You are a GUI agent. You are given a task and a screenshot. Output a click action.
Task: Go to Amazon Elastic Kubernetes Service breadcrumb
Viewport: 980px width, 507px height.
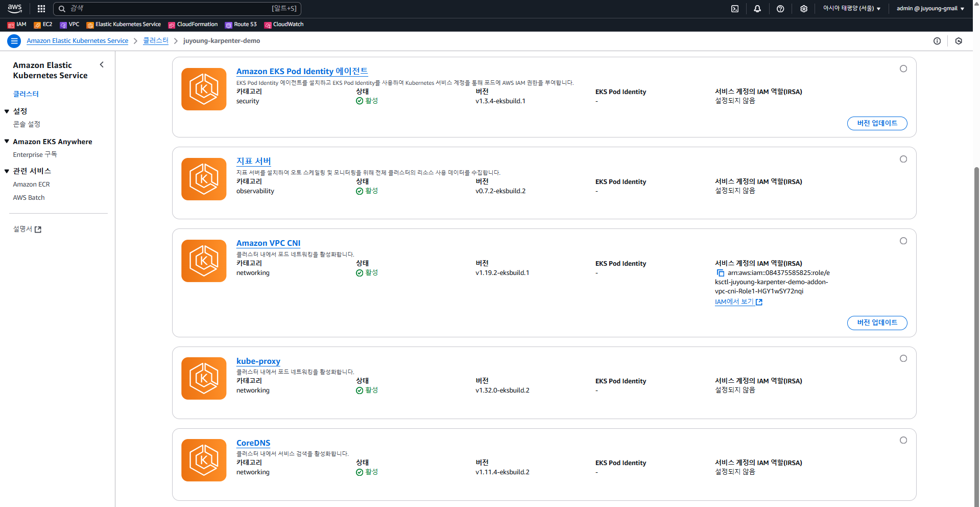(x=78, y=41)
